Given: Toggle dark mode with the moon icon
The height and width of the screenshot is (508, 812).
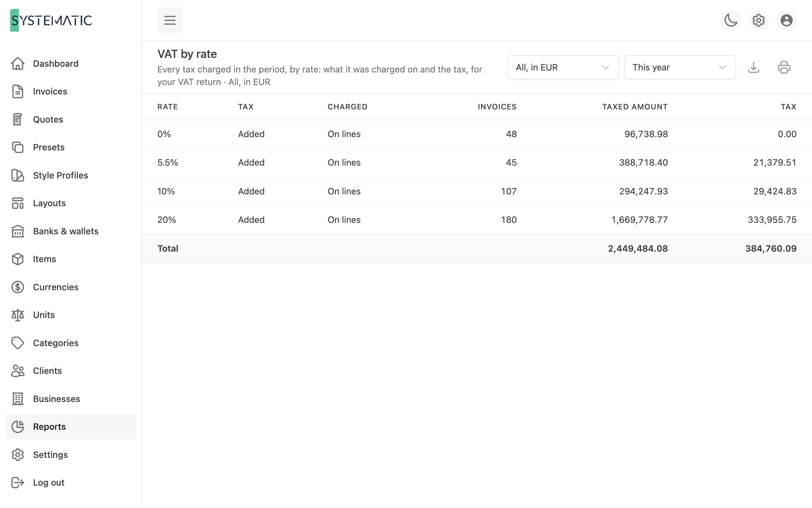Looking at the screenshot, I should click(x=731, y=20).
